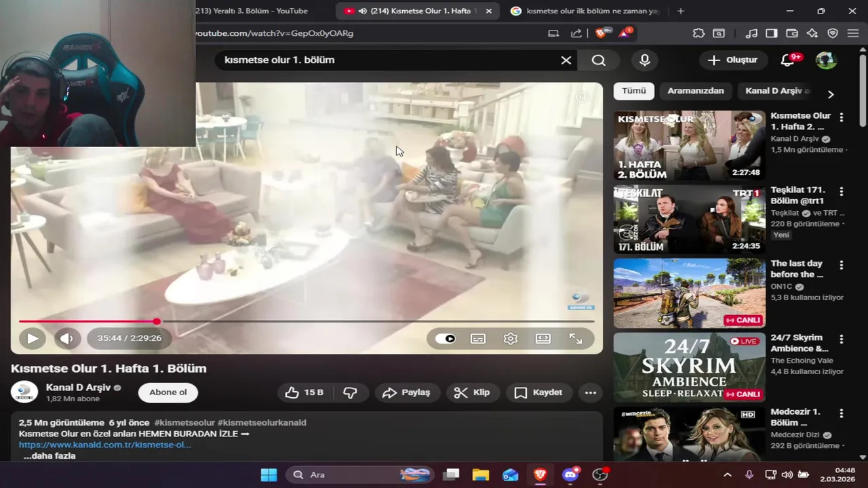868x488 pixels.
Task: Open the Leo AI sparkle icon
Action: 812,33
